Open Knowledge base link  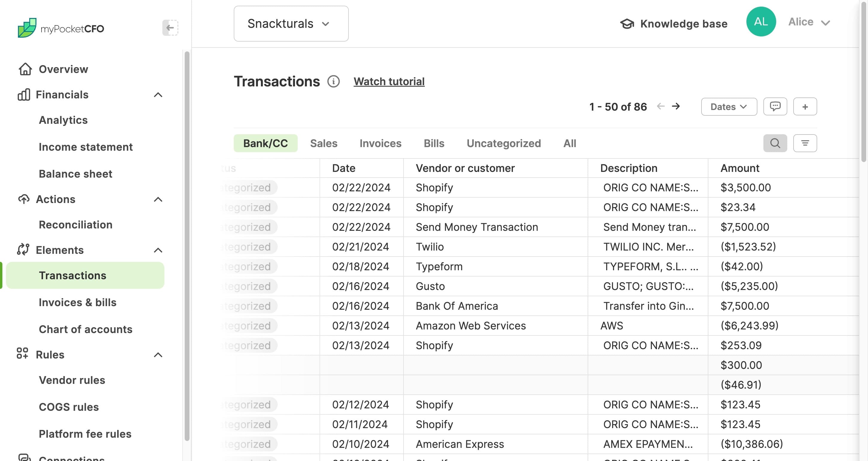click(x=684, y=24)
